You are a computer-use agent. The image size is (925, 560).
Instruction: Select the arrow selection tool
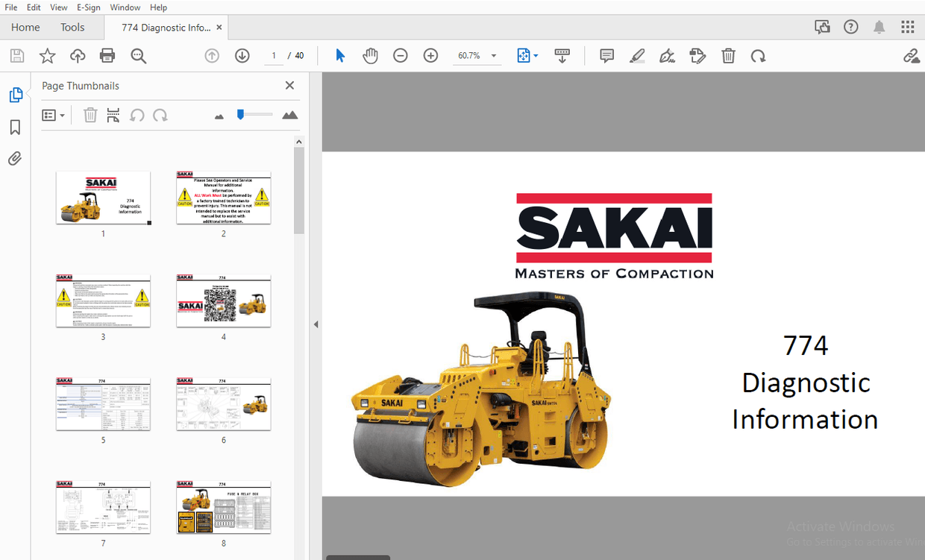point(340,56)
